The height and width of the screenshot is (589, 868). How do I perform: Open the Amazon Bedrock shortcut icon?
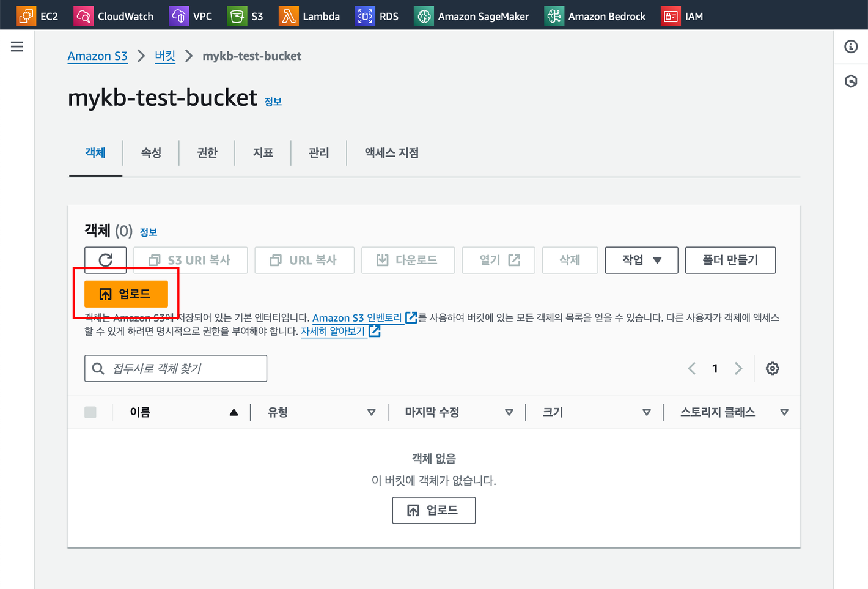click(x=554, y=16)
